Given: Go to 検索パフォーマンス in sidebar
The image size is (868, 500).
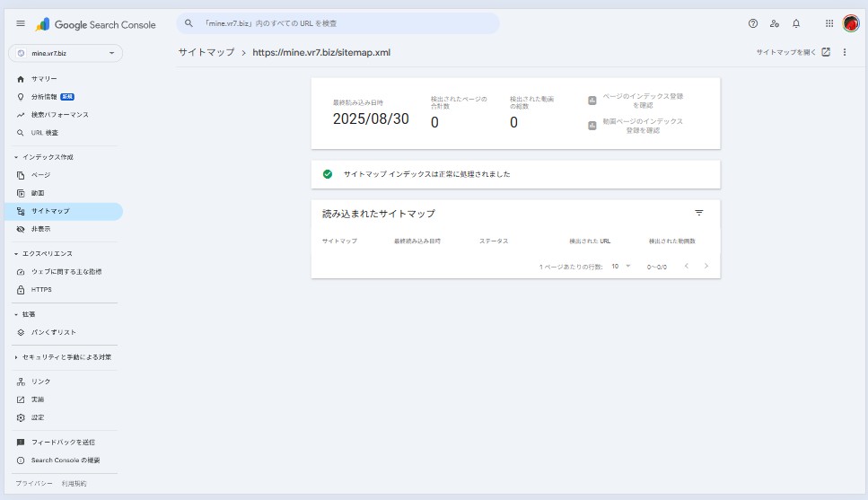Looking at the screenshot, I should coord(59,115).
